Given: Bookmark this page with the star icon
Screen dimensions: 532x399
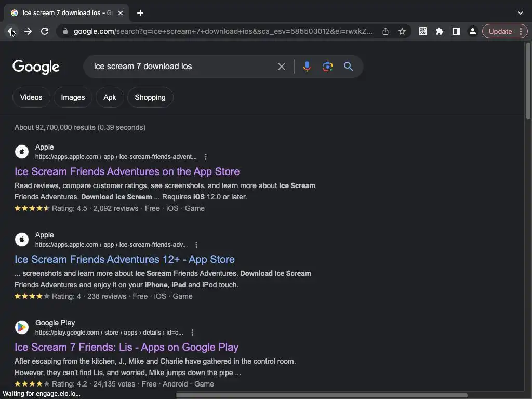Looking at the screenshot, I should click(402, 32).
